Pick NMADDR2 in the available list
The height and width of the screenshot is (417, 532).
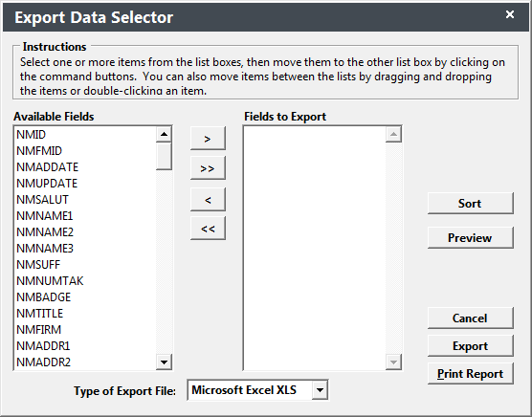click(43, 362)
